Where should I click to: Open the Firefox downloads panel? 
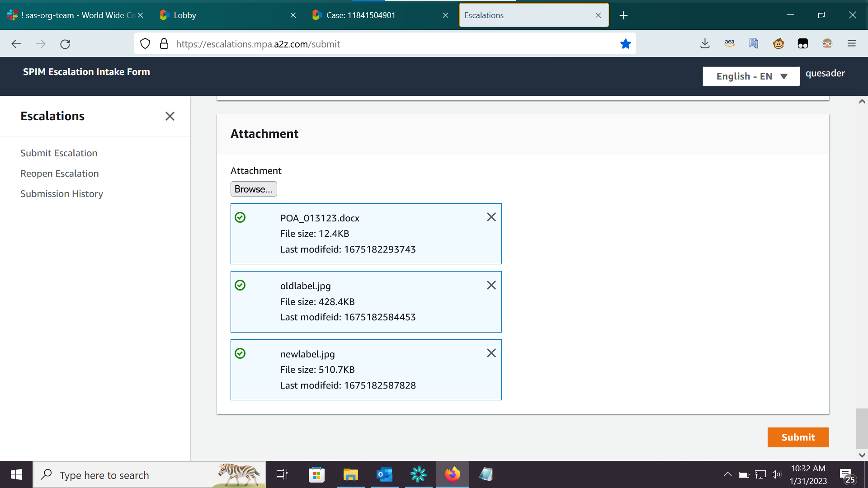(705, 44)
